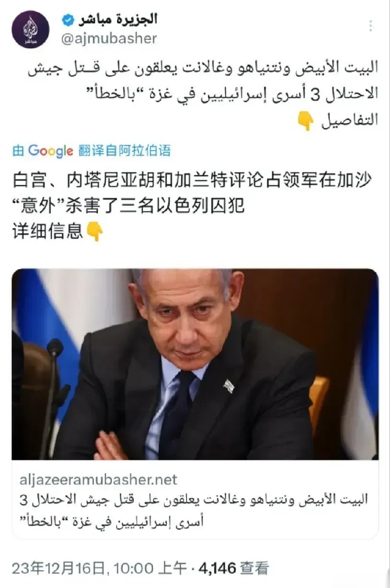The height and width of the screenshot is (588, 390).
Task: Open the Netanyahu link card photo
Action: (x=195, y=364)
